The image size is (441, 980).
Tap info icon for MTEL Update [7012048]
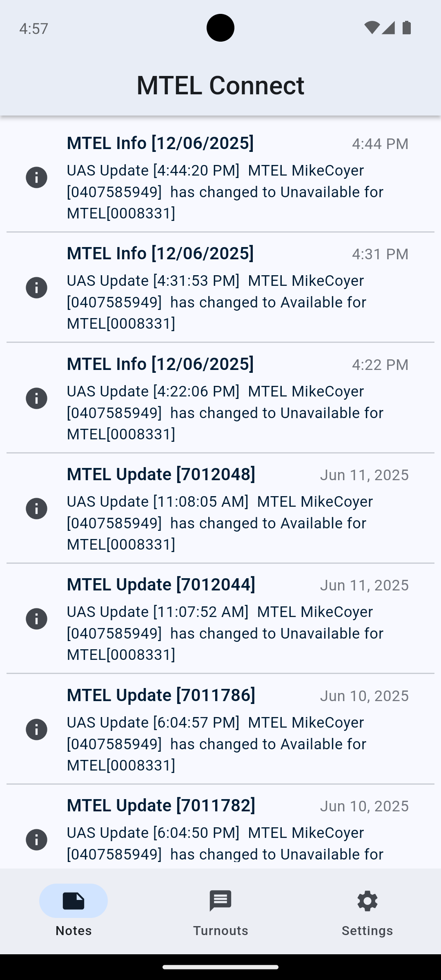coord(36,509)
